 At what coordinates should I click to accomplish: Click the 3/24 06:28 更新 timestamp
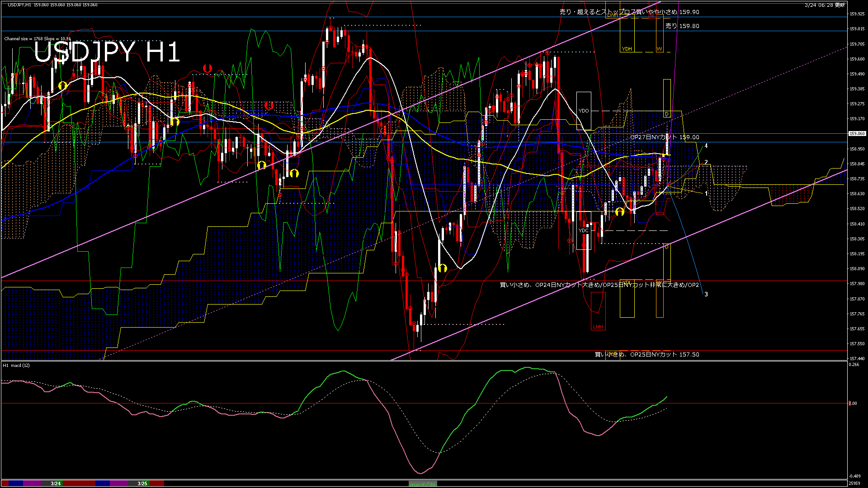825,5
